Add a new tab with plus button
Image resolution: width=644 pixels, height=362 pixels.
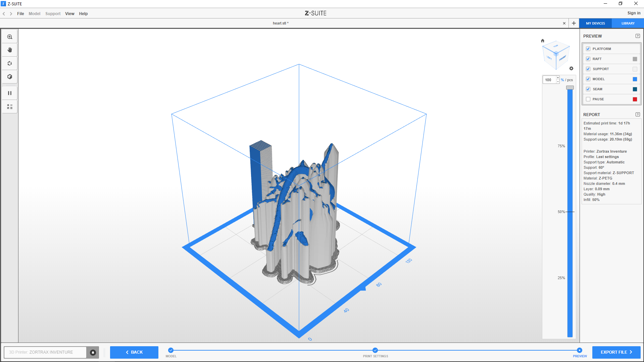(x=574, y=23)
